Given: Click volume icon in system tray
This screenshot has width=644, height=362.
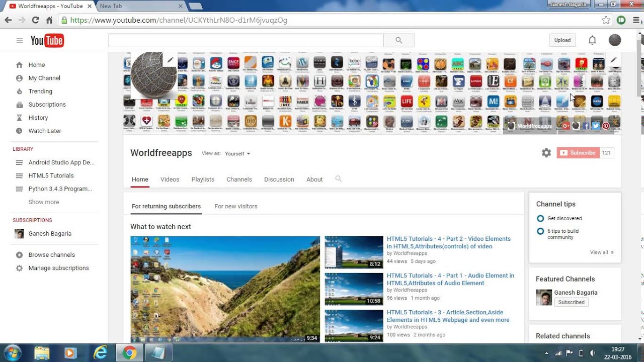Looking at the screenshot, I should coord(592,353).
